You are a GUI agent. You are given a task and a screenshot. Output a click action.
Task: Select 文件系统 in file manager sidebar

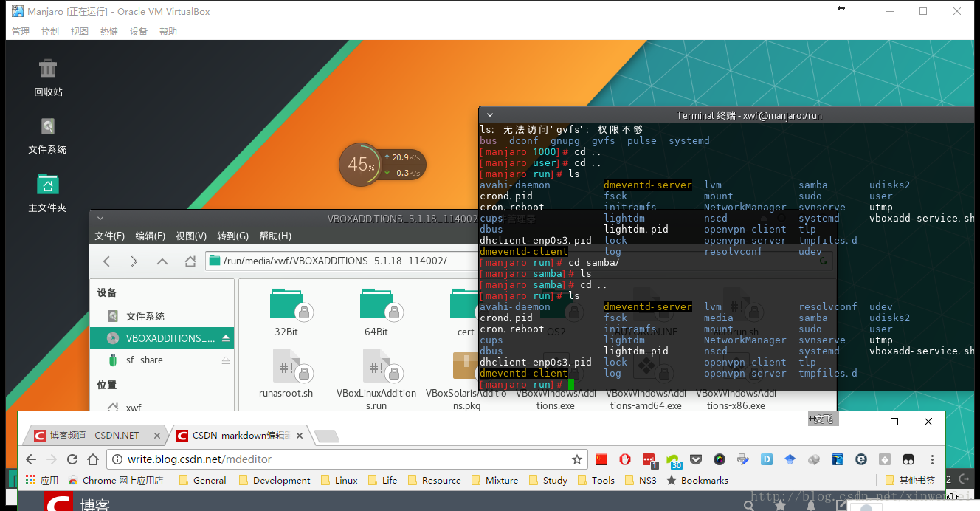pyautogui.click(x=162, y=316)
